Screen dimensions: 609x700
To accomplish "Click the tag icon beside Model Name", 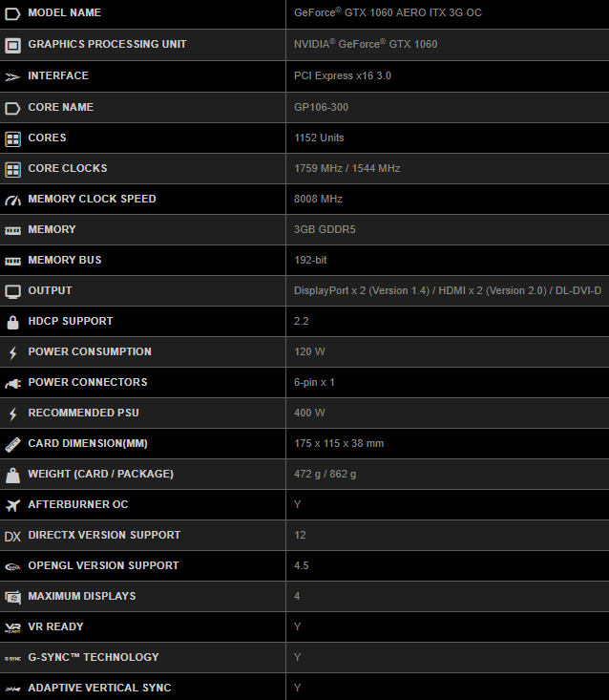I will [x=12, y=13].
